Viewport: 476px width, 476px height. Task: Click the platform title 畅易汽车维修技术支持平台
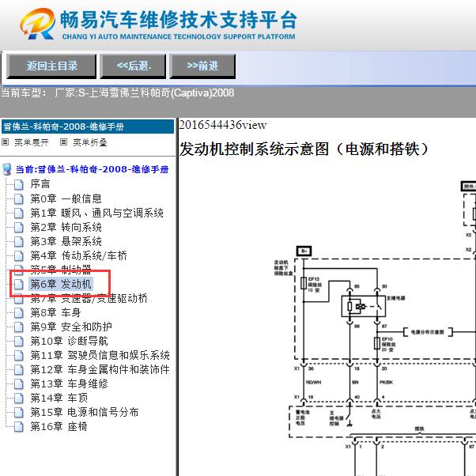[179, 20]
